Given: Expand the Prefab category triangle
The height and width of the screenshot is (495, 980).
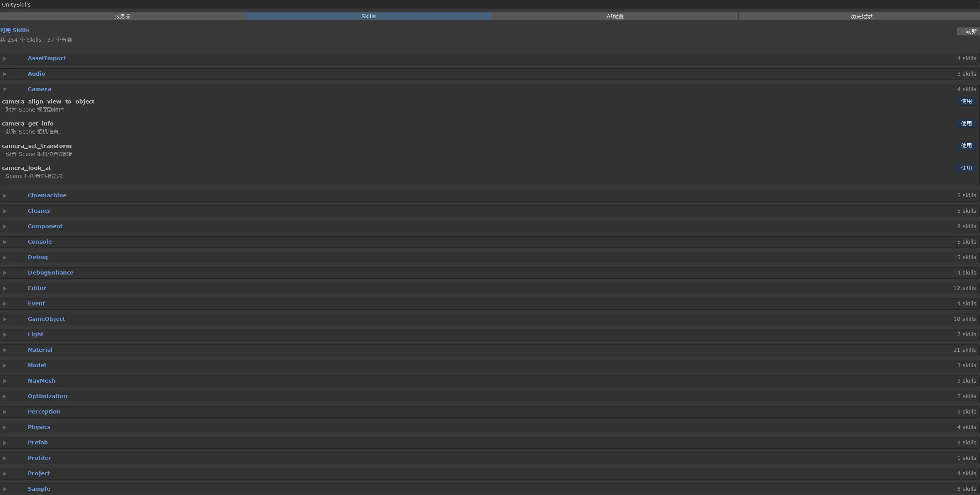Looking at the screenshot, I should tap(5, 443).
